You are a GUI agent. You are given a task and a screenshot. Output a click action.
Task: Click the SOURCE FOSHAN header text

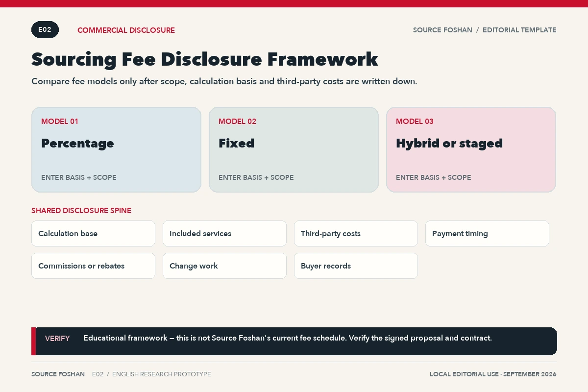click(442, 30)
